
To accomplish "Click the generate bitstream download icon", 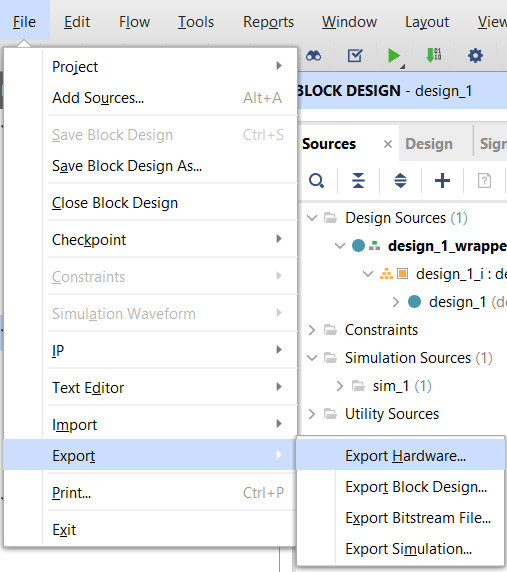I will click(434, 55).
